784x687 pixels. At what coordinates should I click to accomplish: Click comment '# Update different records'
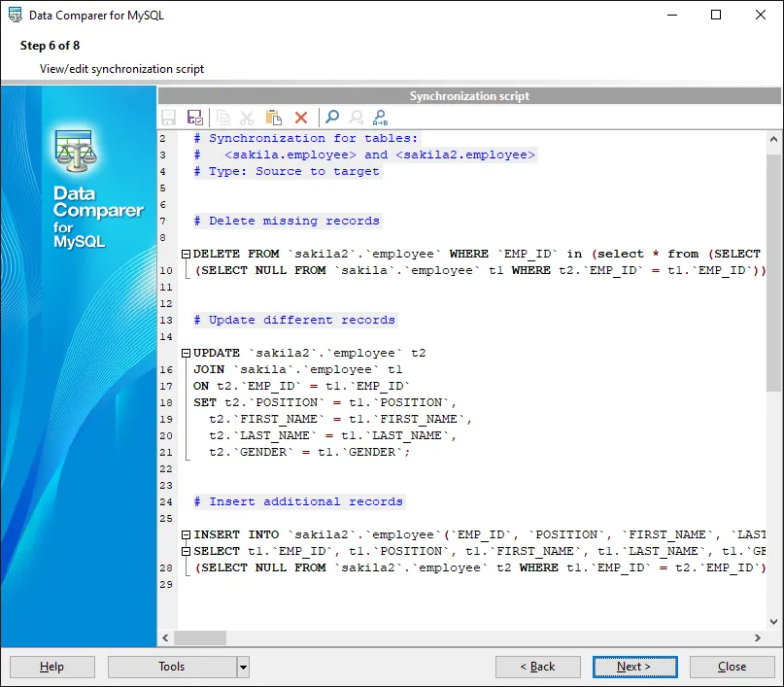point(295,320)
